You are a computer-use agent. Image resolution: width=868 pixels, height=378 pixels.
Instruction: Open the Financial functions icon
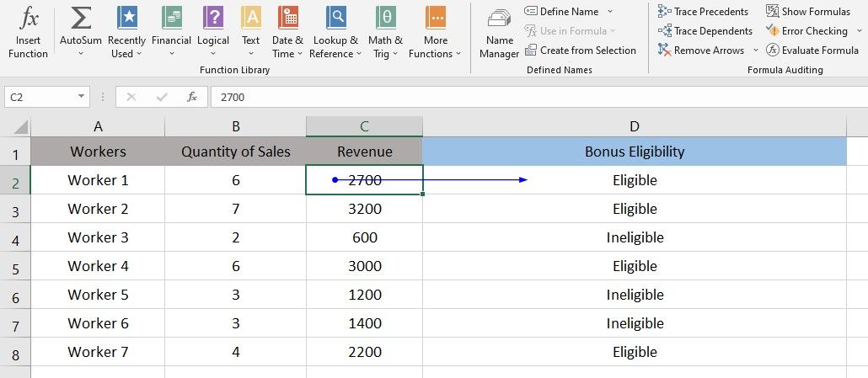[x=171, y=18]
